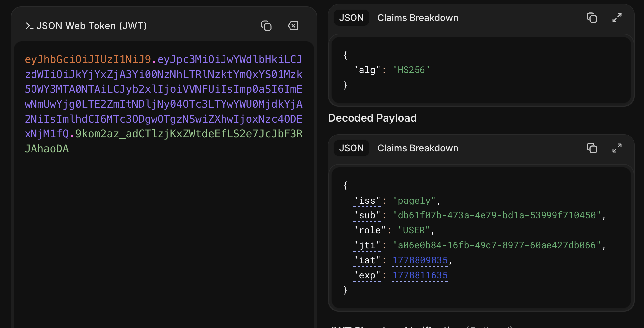Click the orange header segment eyJhbGciOiJIUzI1NiJ9

click(88, 59)
